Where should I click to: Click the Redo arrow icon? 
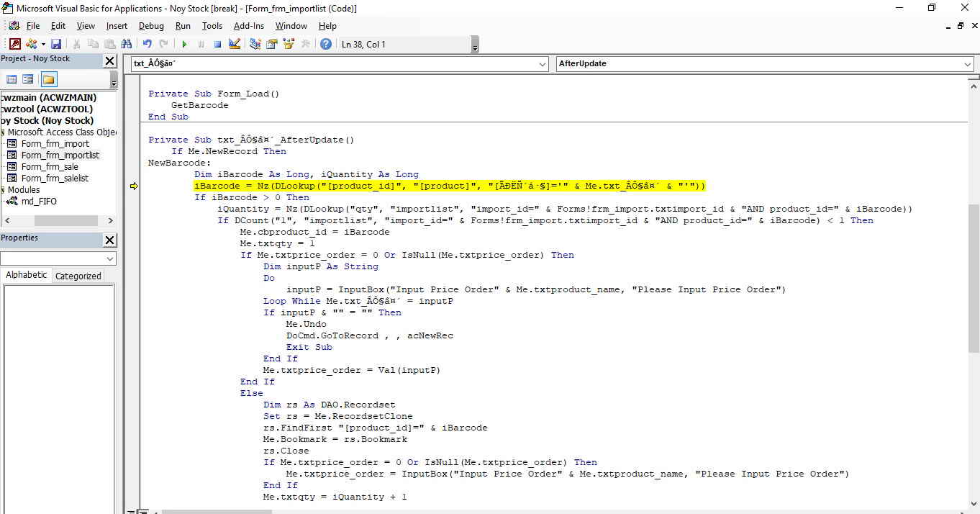(x=163, y=44)
